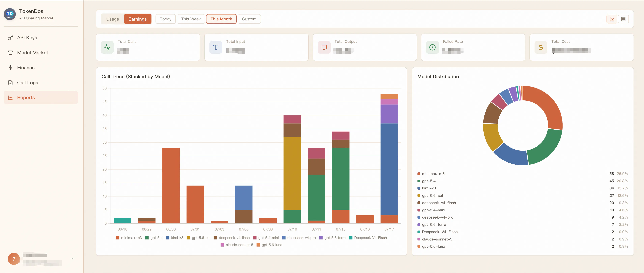Open Call Logs page

click(x=41, y=83)
